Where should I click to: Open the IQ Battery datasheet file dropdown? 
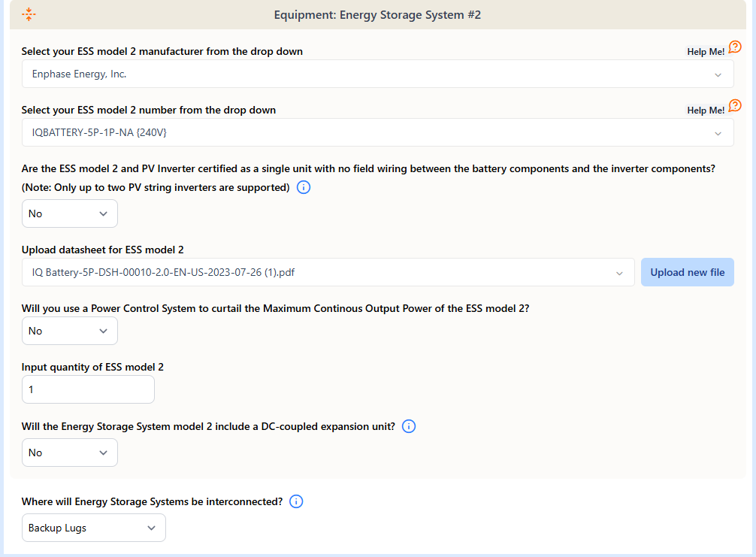[x=328, y=272]
